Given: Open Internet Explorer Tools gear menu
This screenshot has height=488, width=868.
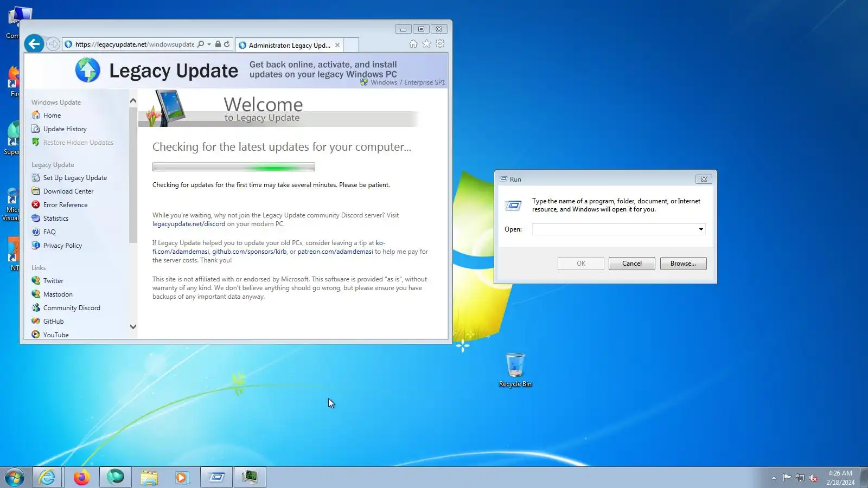Looking at the screenshot, I should pyautogui.click(x=440, y=44).
